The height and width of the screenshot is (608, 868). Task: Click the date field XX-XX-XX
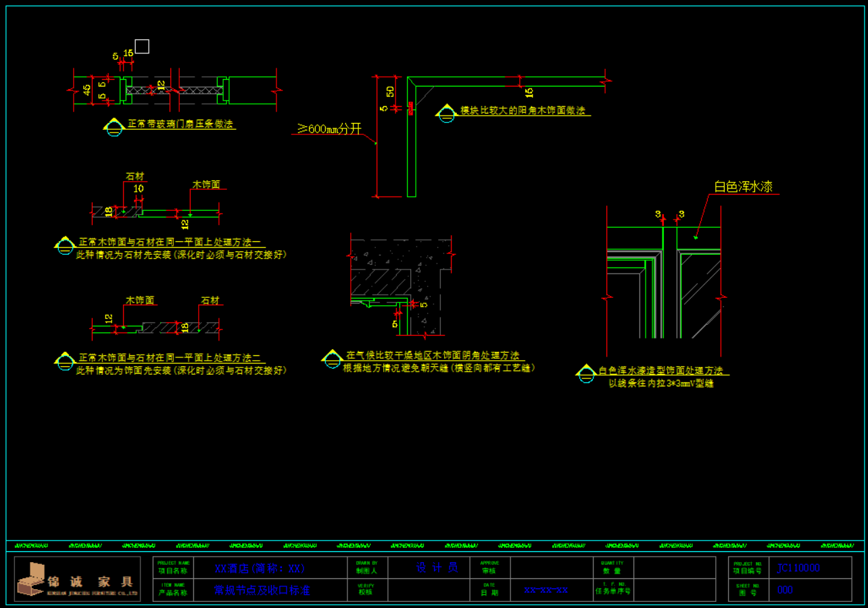pos(546,590)
